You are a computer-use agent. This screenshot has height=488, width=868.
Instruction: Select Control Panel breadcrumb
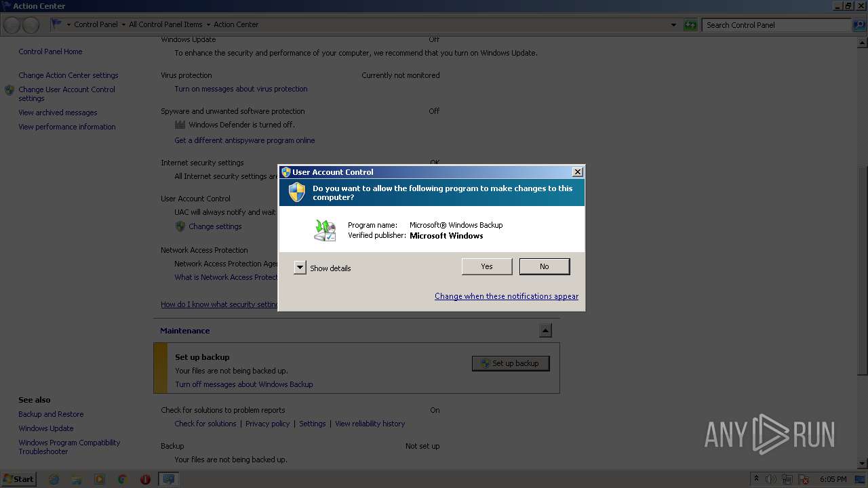tap(96, 24)
